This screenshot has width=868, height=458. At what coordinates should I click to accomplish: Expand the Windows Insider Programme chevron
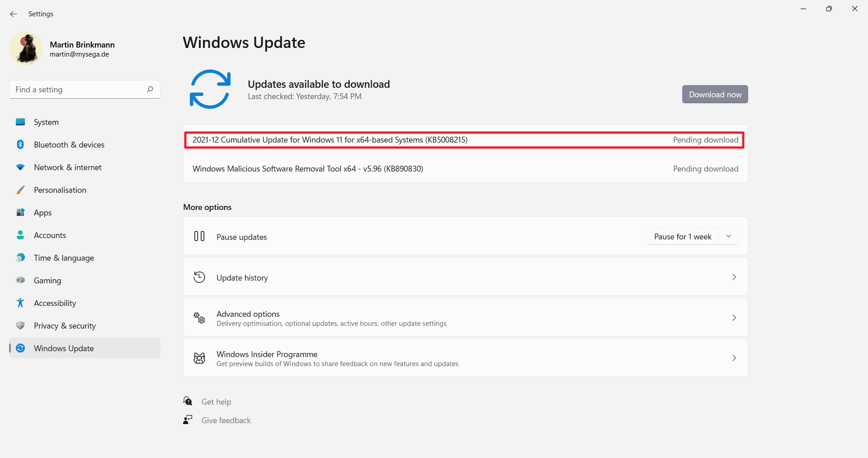[734, 358]
